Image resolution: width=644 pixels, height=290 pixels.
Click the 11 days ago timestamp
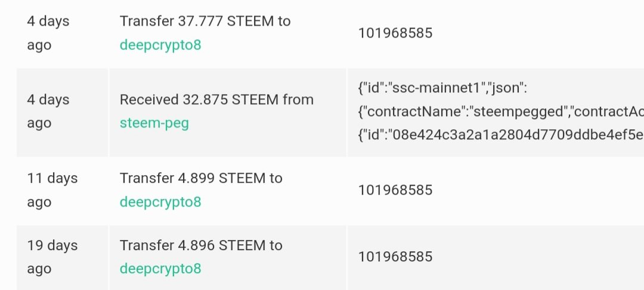[x=52, y=191]
